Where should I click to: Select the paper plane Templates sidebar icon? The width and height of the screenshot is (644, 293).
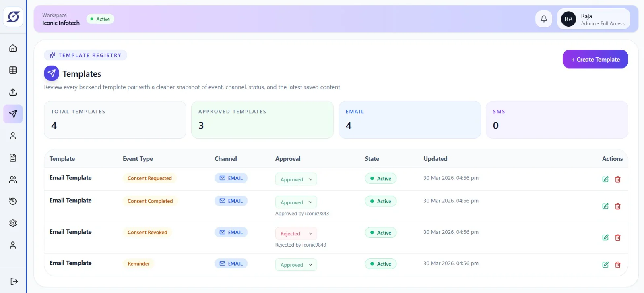[x=13, y=114]
